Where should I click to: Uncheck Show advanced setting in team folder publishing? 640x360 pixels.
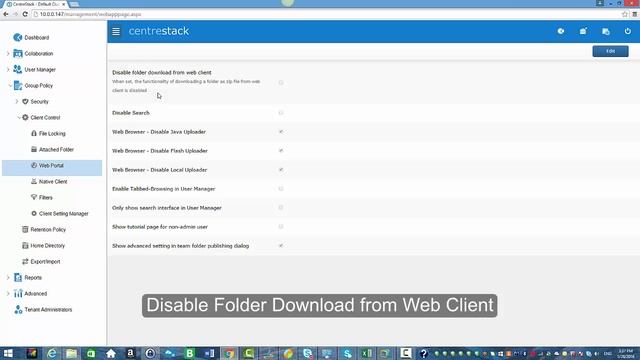pos(281,246)
